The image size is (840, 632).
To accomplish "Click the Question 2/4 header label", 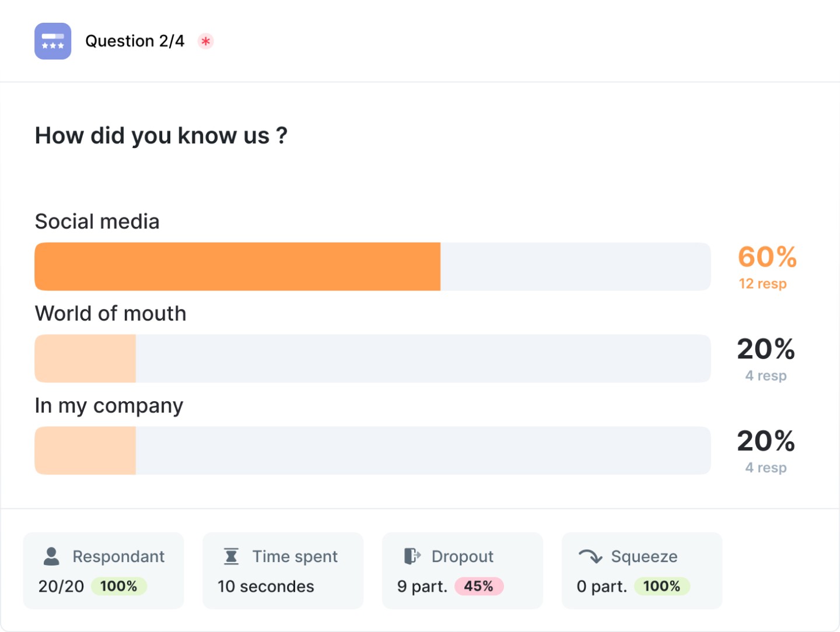I will (x=135, y=41).
